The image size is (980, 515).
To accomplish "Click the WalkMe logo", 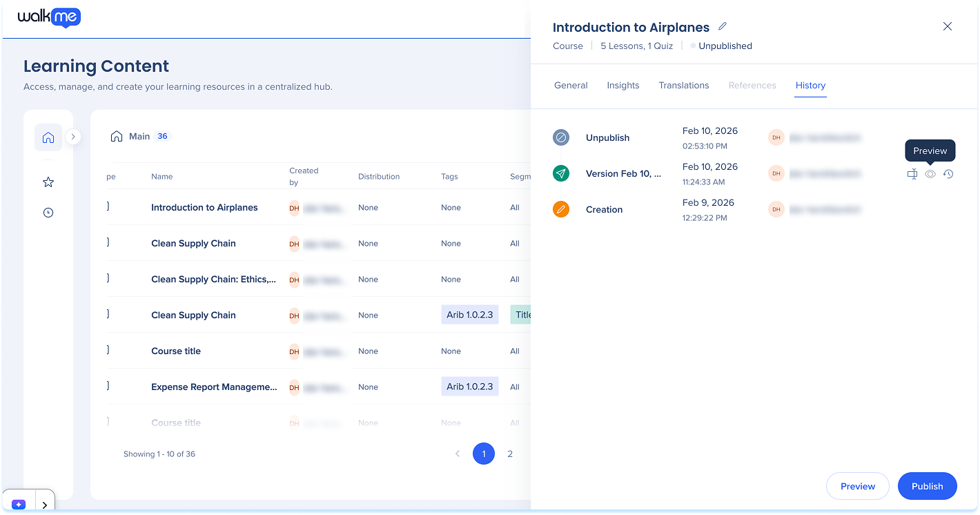I will tap(49, 17).
